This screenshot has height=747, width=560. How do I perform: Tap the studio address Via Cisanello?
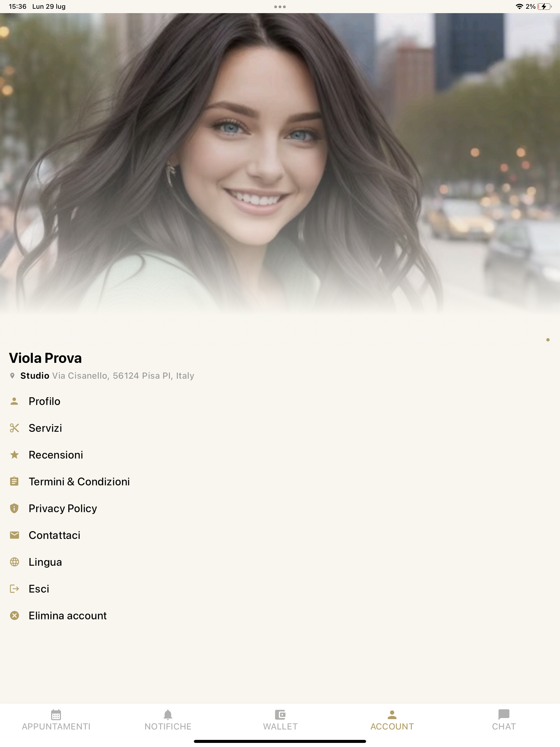[x=123, y=375]
